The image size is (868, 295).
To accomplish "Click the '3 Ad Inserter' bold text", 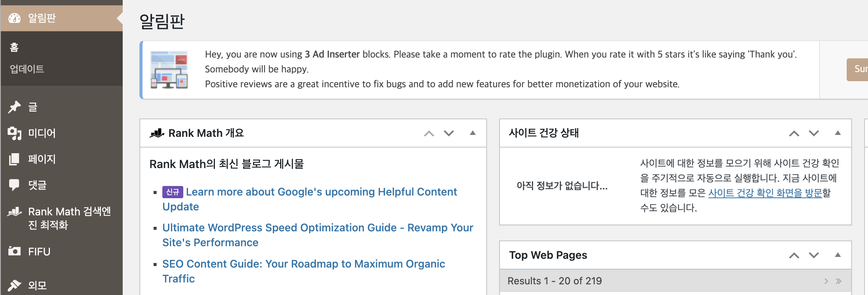I will (x=332, y=54).
